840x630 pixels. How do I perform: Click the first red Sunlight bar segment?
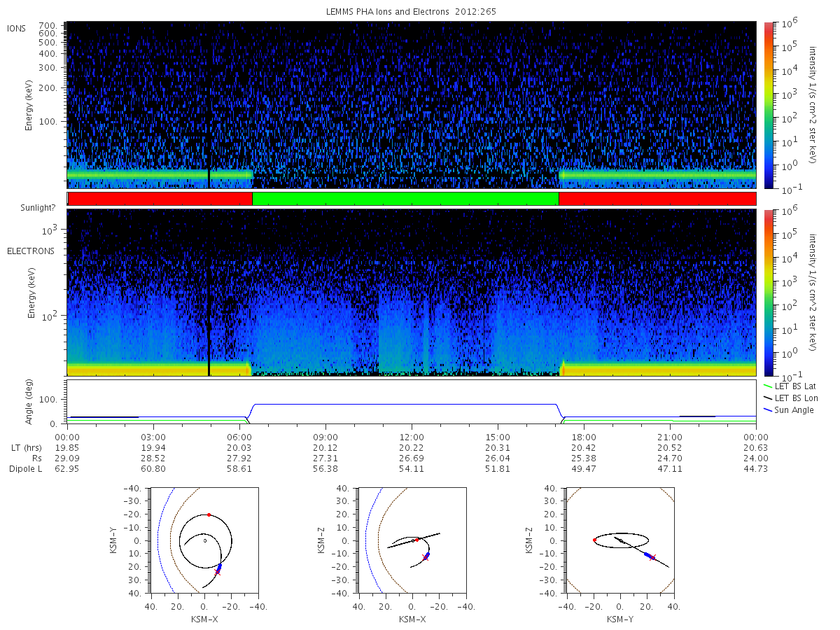[160, 199]
